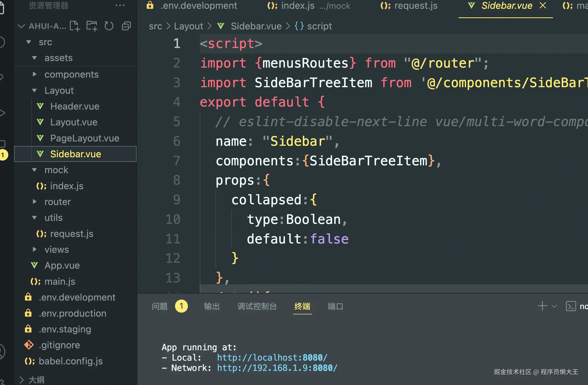Open explorer more actions ellipsis menu
This screenshot has height=385, width=588.
tap(120, 6)
